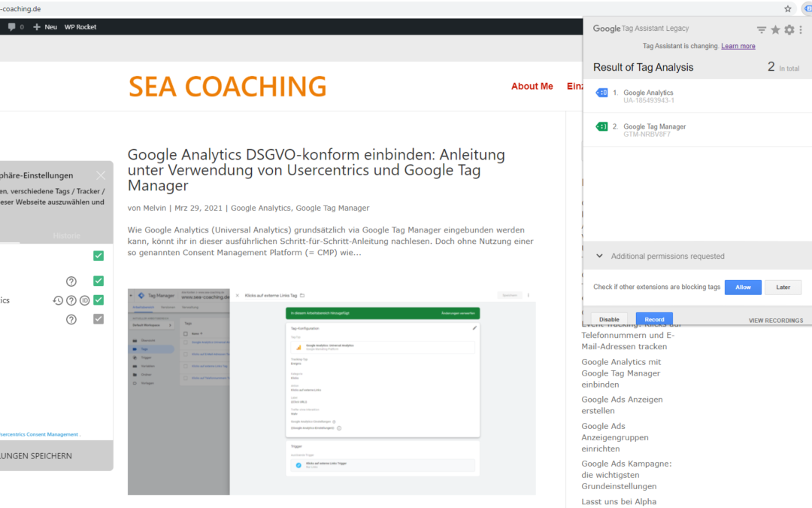
Task: Expand the Additional permissions requested section
Action: (600, 256)
